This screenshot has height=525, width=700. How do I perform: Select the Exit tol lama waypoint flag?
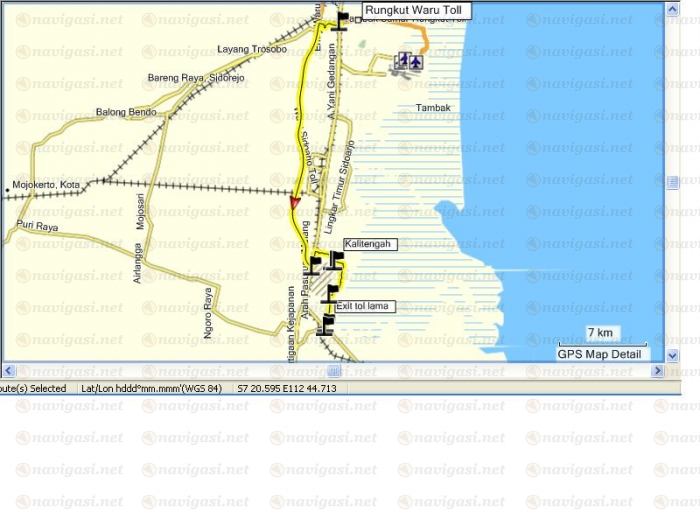click(332, 292)
